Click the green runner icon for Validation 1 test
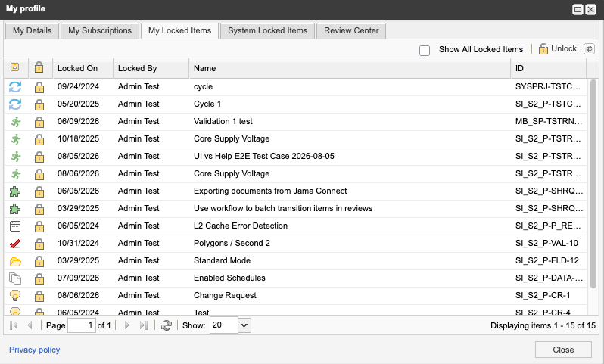Image resolution: width=604 pixels, height=364 pixels. click(15, 122)
